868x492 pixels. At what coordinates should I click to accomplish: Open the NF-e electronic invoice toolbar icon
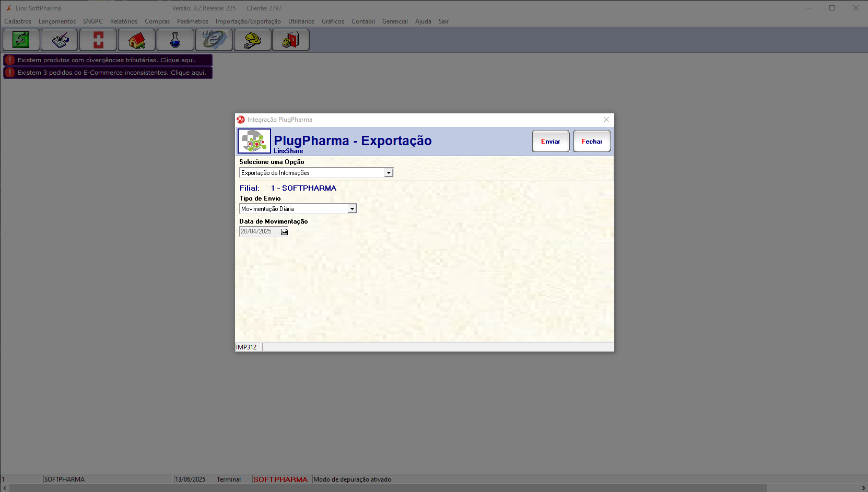214,40
